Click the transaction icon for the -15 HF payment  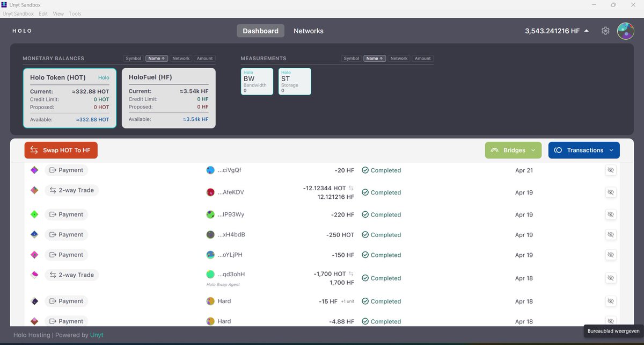pyautogui.click(x=34, y=301)
